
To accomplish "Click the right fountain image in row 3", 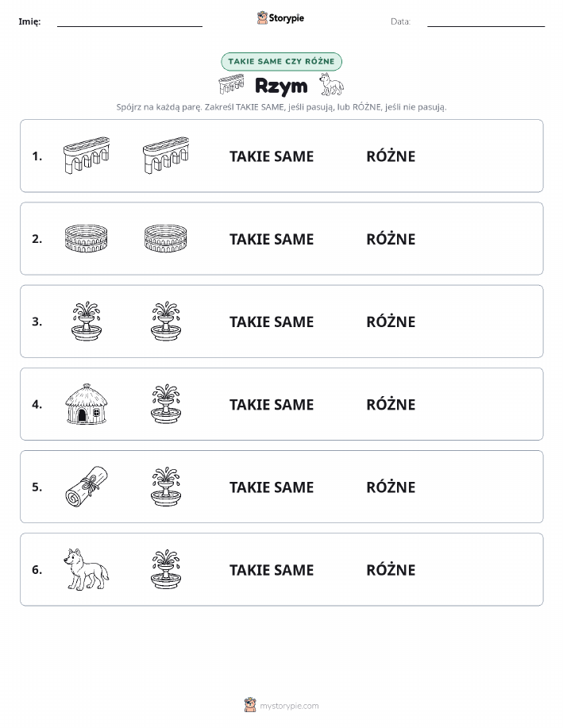I will pos(166,322).
